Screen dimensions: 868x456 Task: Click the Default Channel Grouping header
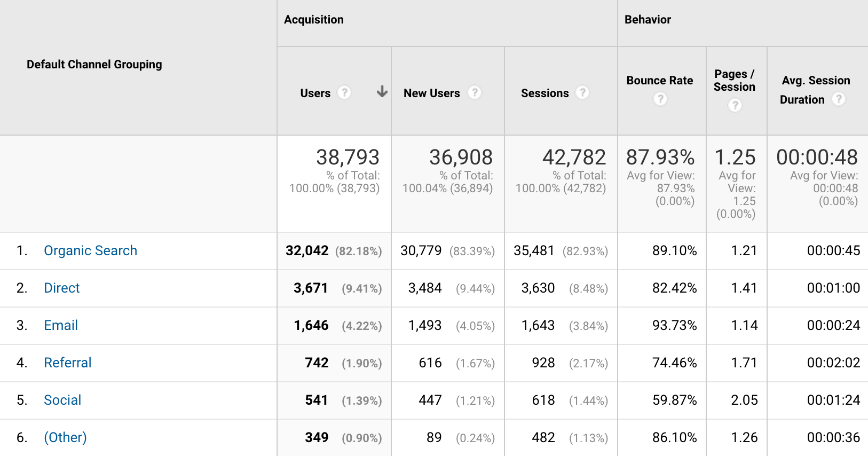94,65
